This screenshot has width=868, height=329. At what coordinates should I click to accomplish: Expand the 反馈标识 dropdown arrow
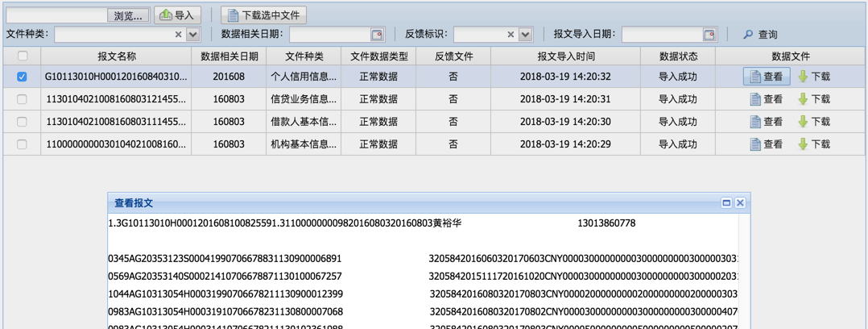pyautogui.click(x=525, y=35)
